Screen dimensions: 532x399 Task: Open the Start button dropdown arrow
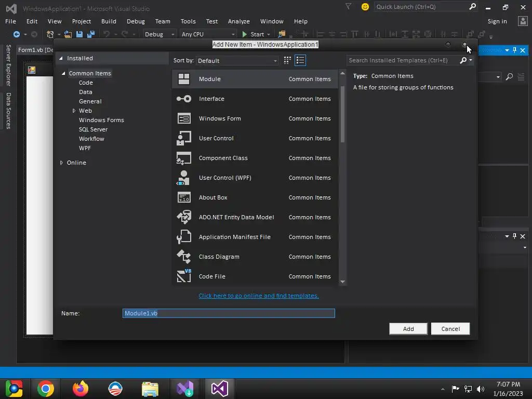pyautogui.click(x=269, y=34)
